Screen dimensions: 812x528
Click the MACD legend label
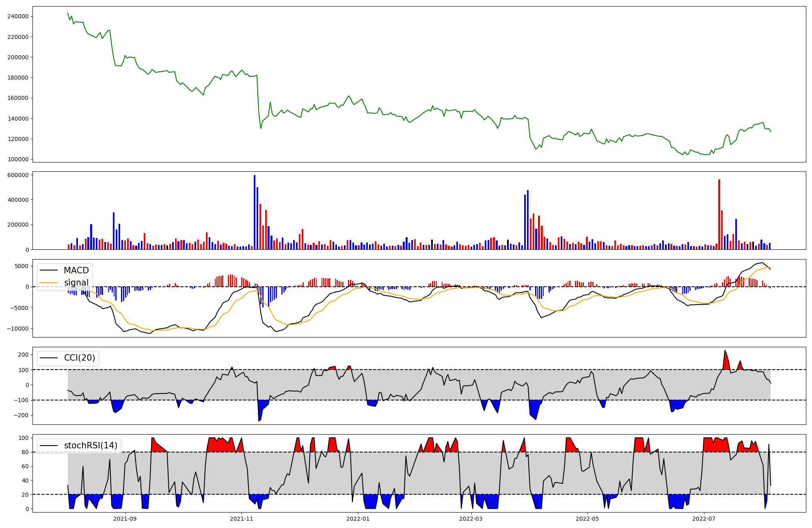pos(76,270)
